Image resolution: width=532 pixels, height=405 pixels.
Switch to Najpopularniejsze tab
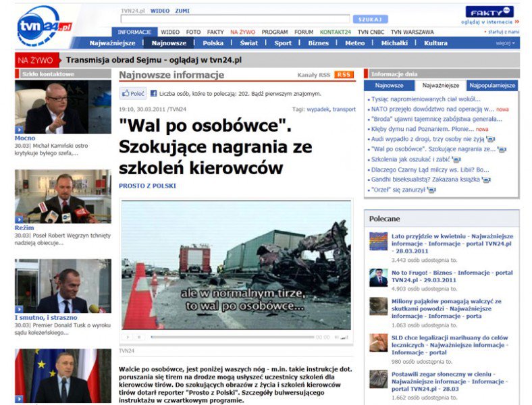click(x=492, y=86)
